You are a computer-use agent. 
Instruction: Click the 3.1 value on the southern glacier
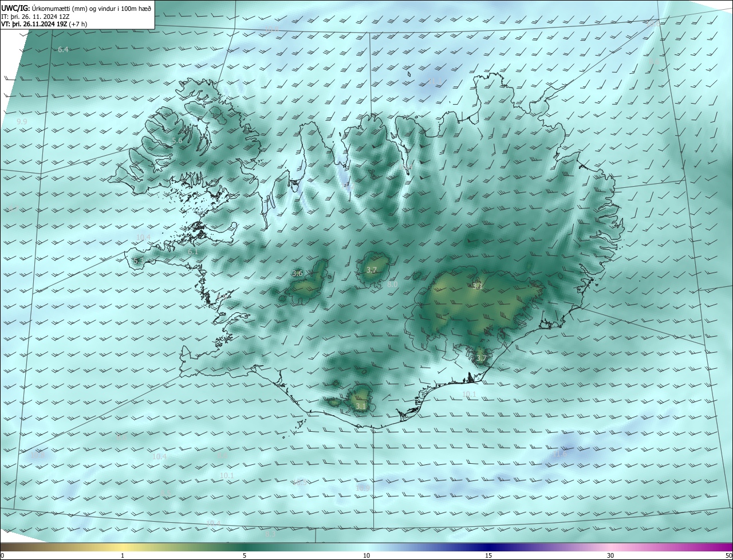coord(360,406)
